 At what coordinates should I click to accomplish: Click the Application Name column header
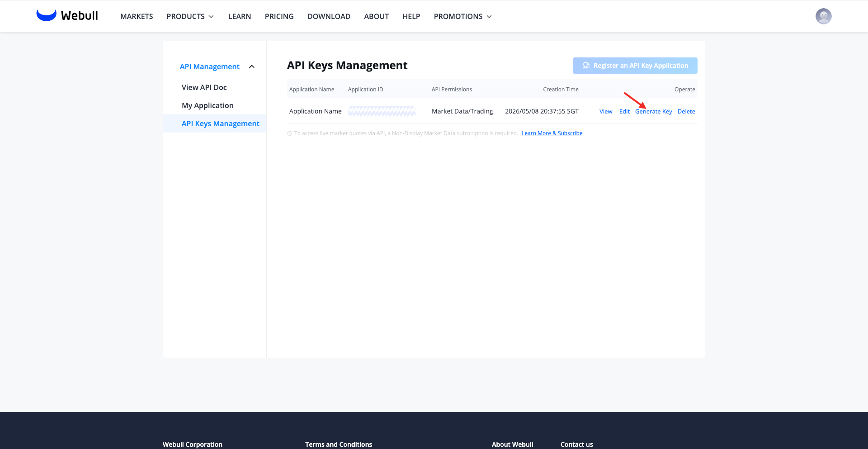(312, 90)
